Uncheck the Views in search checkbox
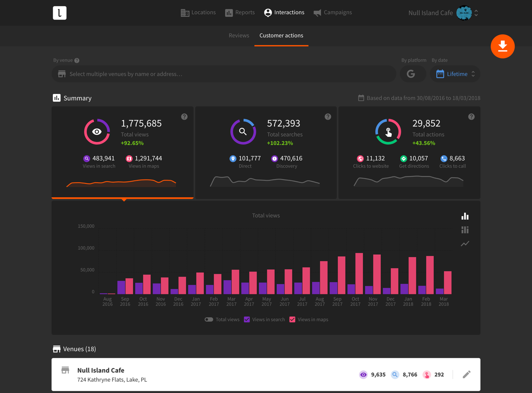 coord(247,319)
